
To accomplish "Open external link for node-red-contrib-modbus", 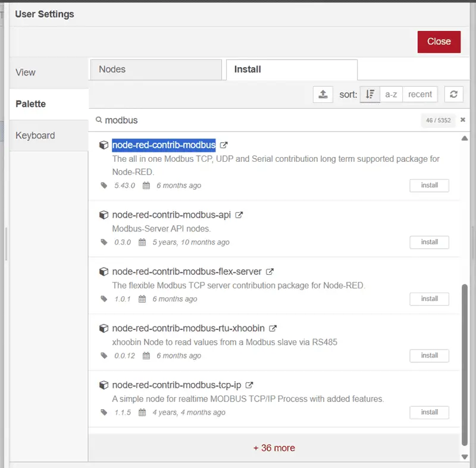I will [224, 145].
